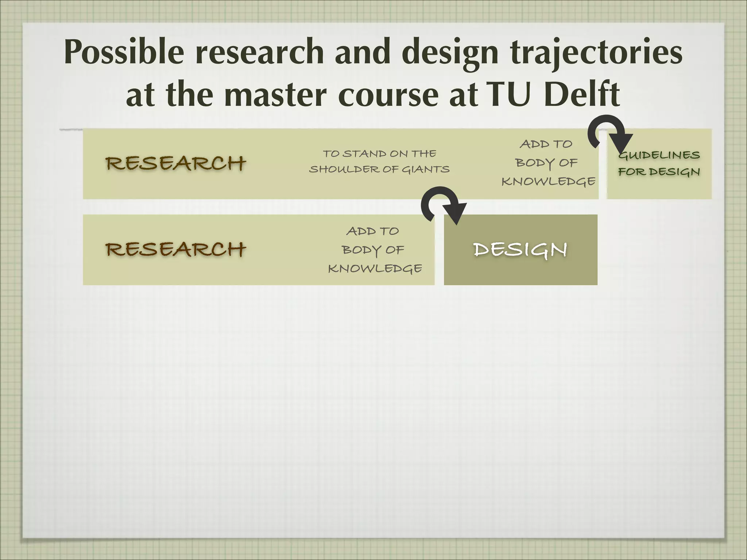Click 'To stand on the shoulder of giants' text
747x560 pixels.
tap(379, 162)
